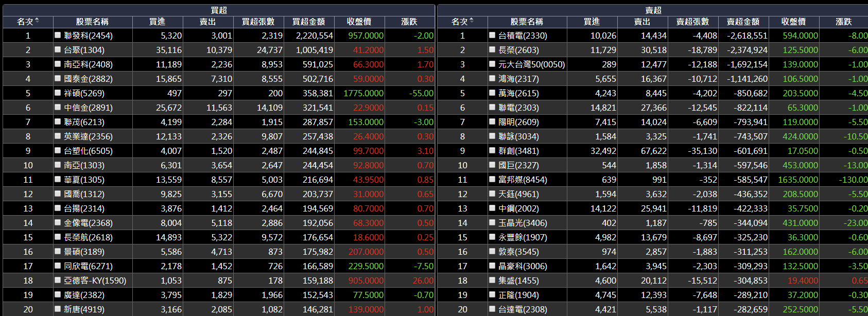This screenshot has width=868, height=316.
Task: Open stock 景碩(3189)
Action: tap(84, 252)
